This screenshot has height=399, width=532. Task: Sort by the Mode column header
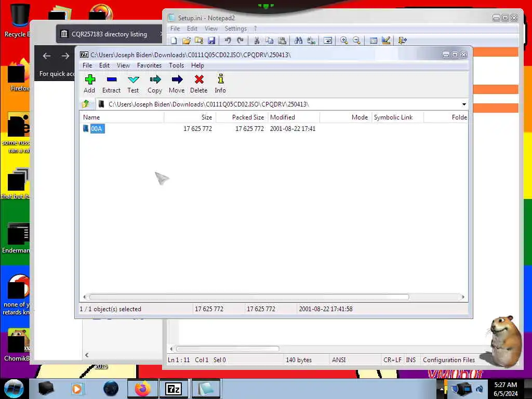pyautogui.click(x=345, y=117)
